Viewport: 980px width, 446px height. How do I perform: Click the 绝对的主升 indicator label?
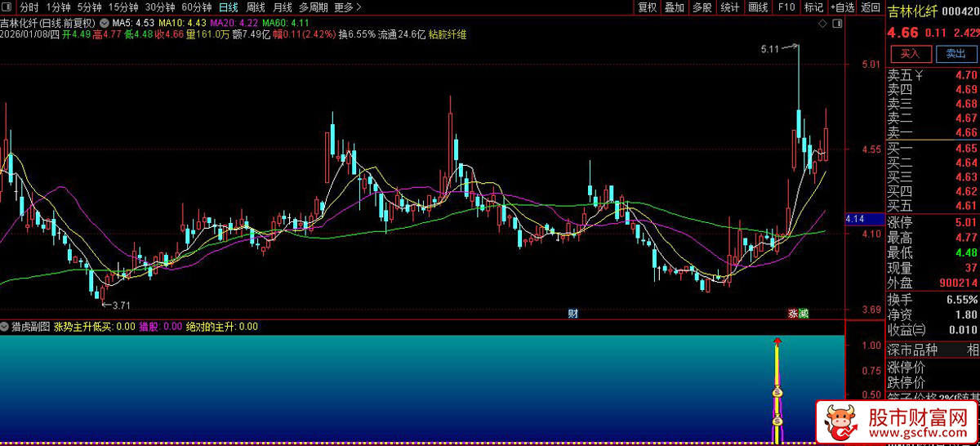point(221,327)
